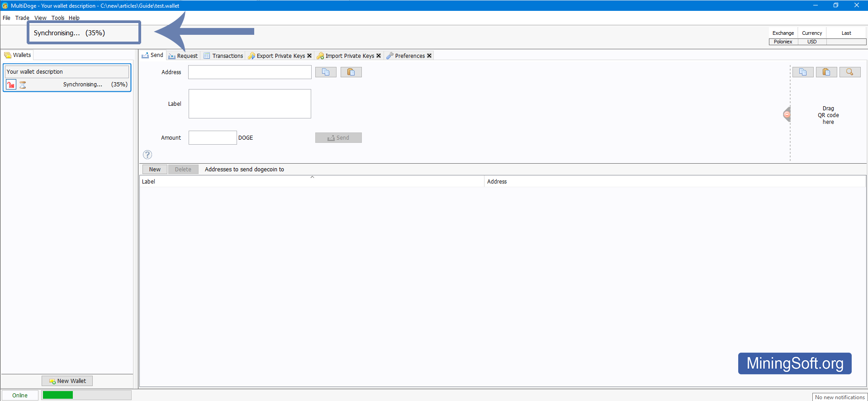The height and width of the screenshot is (401, 868).
Task: Click the red wallet type icon
Action: click(x=11, y=85)
